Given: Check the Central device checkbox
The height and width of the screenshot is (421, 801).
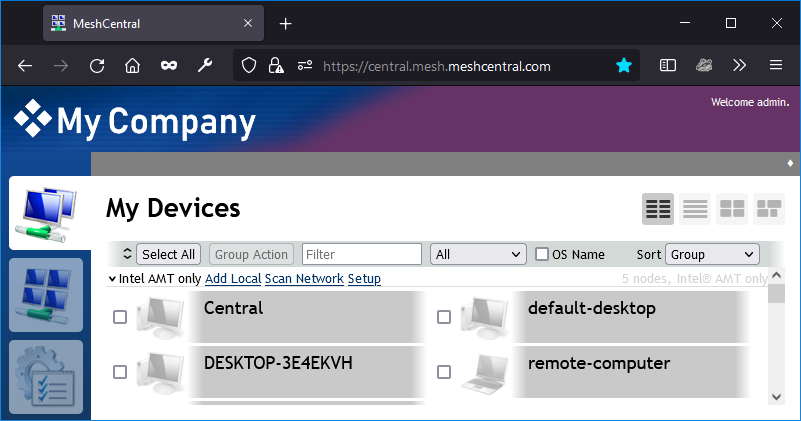Looking at the screenshot, I should click(x=120, y=317).
